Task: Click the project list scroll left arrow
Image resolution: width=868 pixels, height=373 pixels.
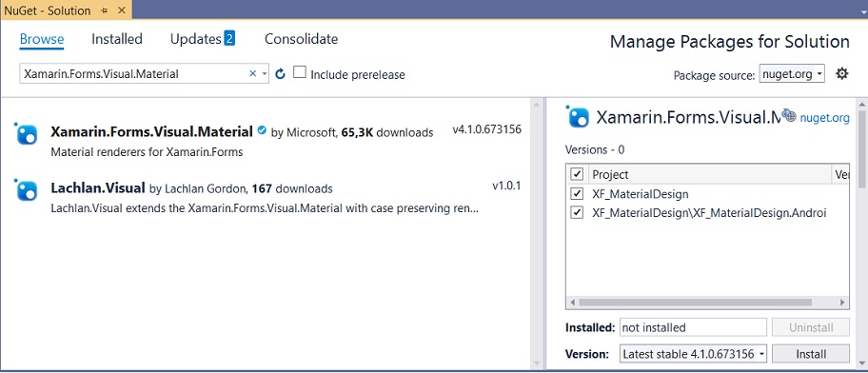Action: coord(572,303)
